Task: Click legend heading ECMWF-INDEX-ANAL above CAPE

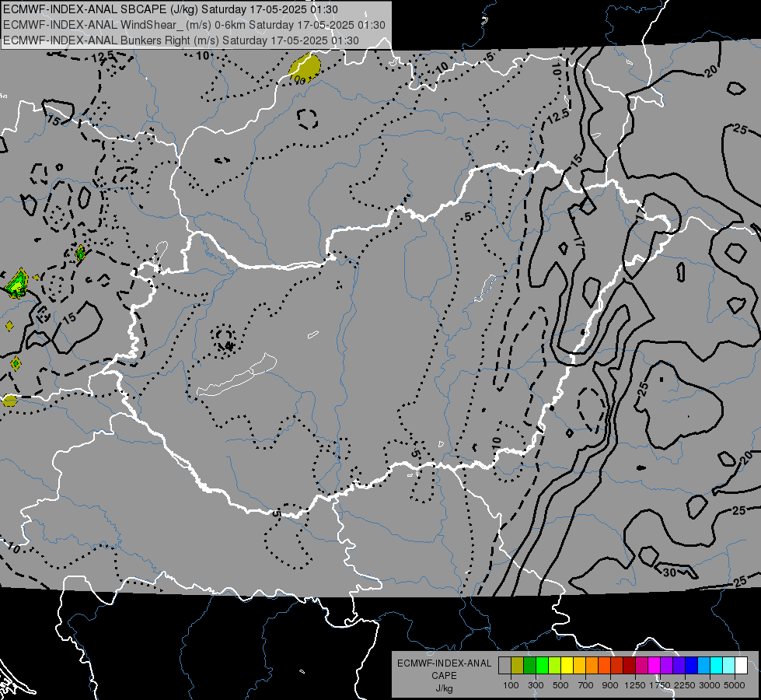Action: click(444, 663)
